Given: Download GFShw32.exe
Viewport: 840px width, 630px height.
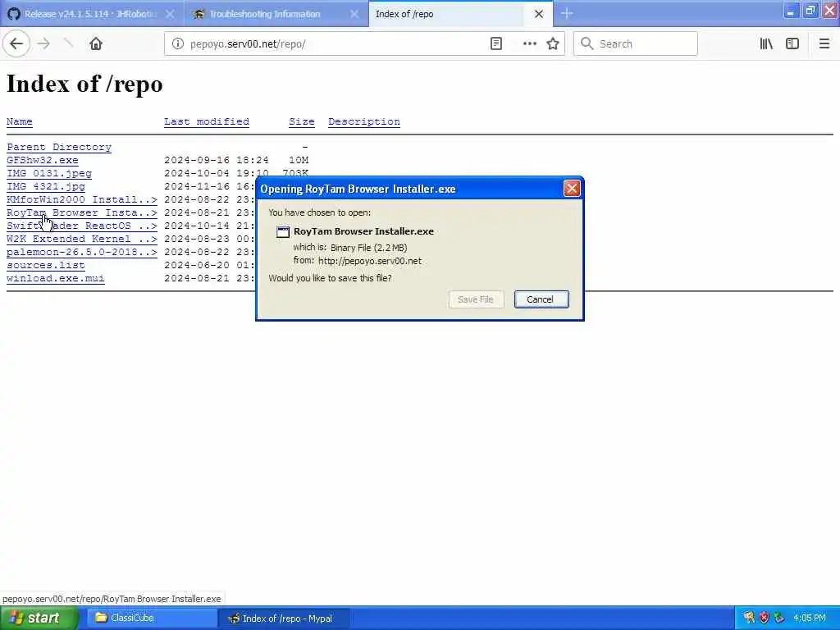Looking at the screenshot, I should [43, 160].
